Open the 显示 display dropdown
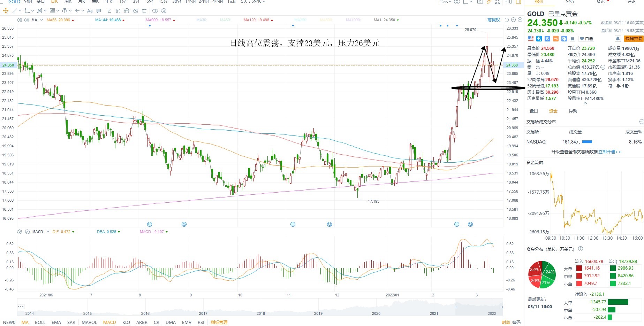 click(445, 2)
